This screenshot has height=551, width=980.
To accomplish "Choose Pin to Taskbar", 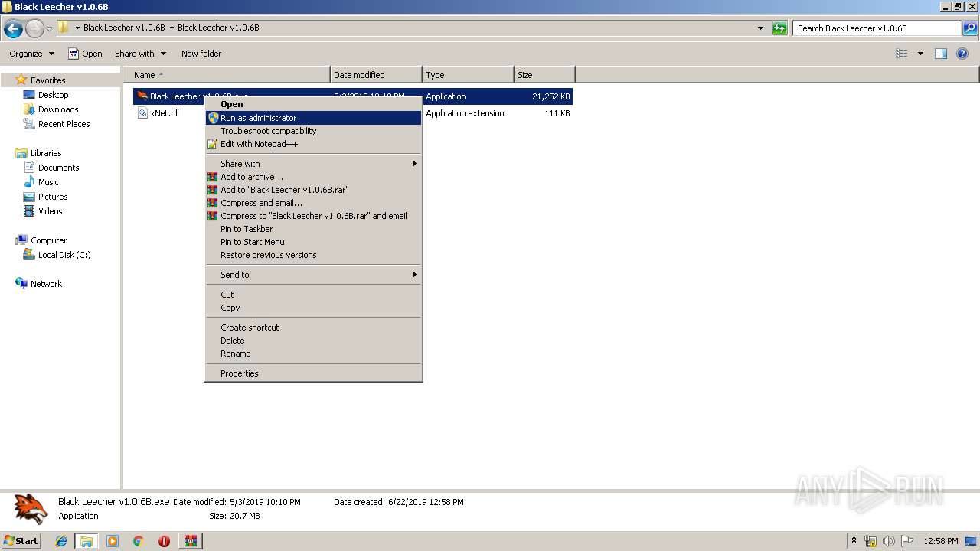I will [313, 229].
